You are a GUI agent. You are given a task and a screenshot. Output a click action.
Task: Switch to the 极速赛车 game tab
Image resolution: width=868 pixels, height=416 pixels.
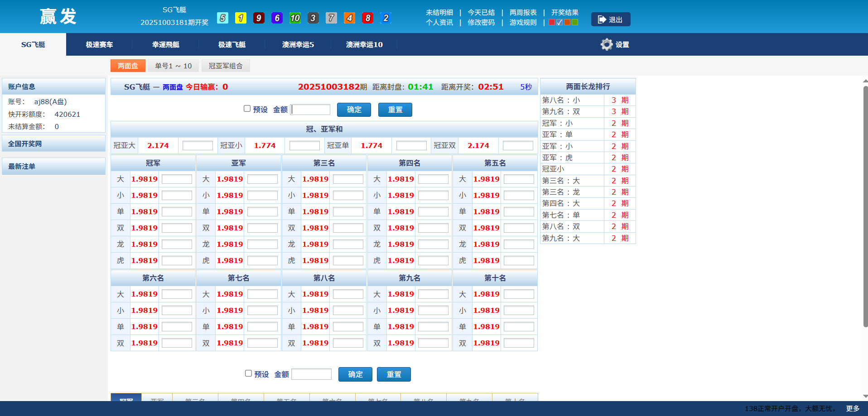click(99, 44)
